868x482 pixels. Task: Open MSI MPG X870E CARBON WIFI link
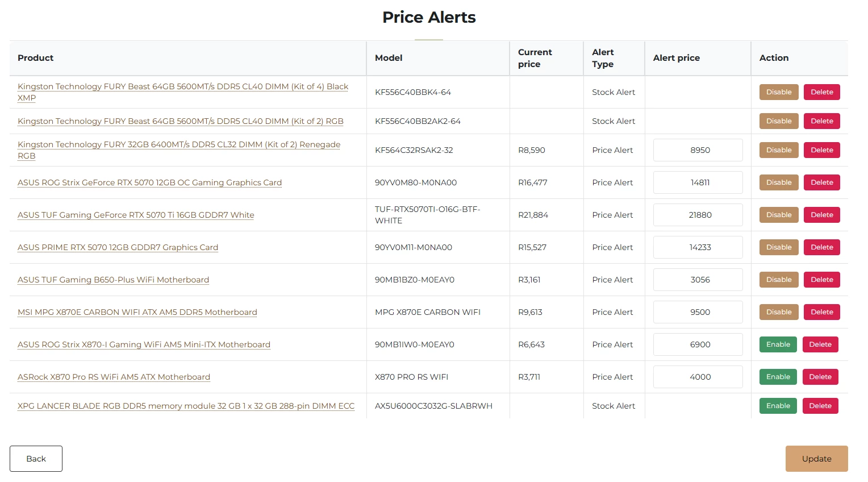[137, 312]
